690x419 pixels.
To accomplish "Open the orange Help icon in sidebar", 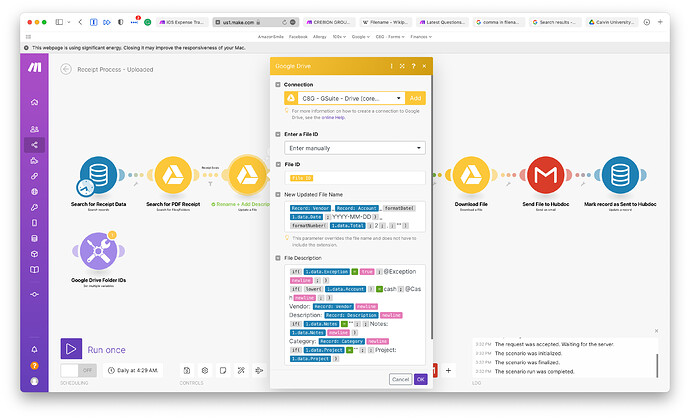I will 34,365.
